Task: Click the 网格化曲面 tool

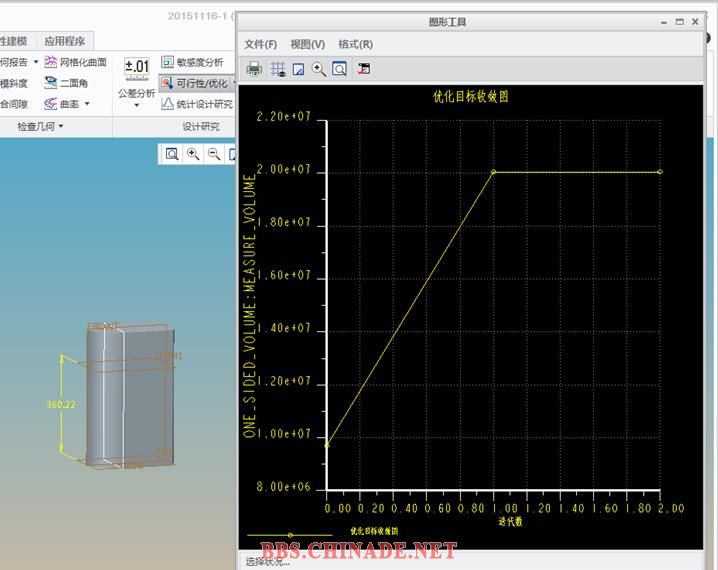Action: pos(75,62)
